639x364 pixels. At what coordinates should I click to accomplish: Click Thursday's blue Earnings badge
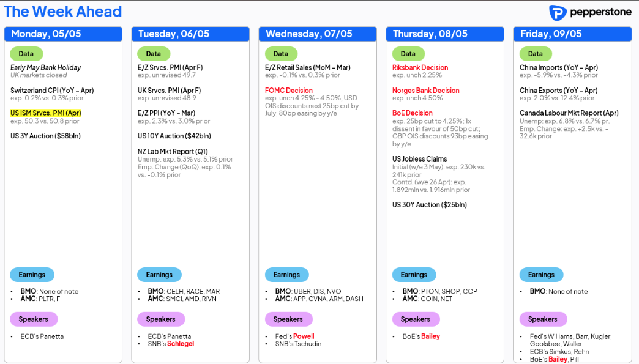(x=414, y=275)
